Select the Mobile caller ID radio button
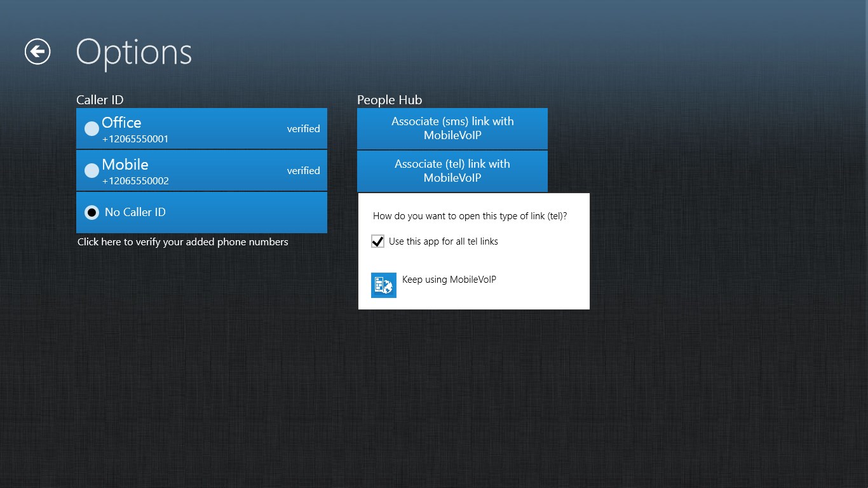This screenshot has width=868, height=488. pyautogui.click(x=92, y=170)
